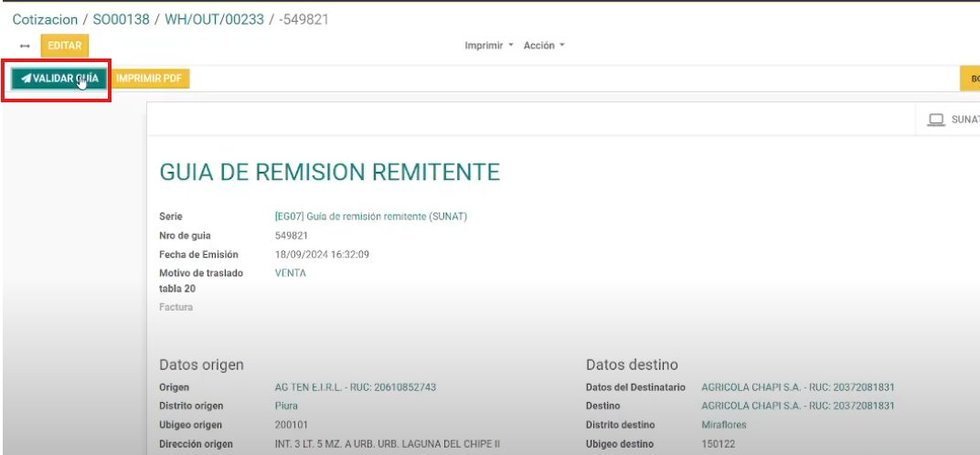This screenshot has height=455, width=980.
Task: Select the Dirección origen address text
Action: pyautogui.click(x=388, y=444)
